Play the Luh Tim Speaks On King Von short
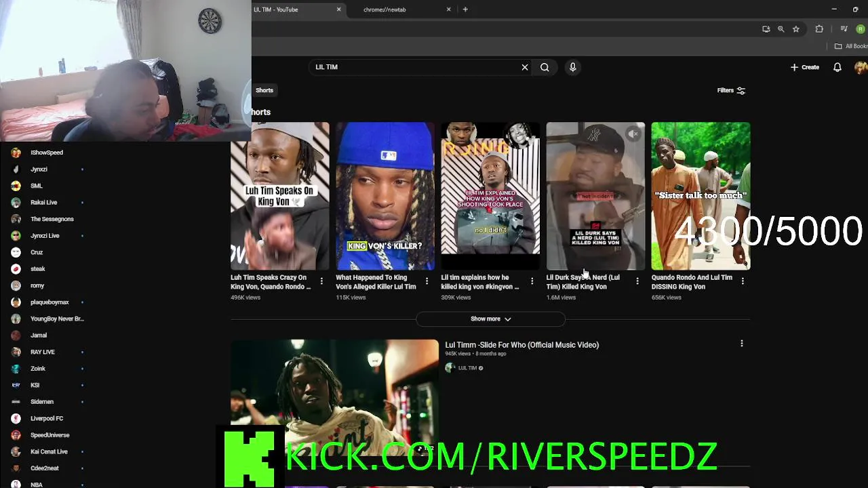The height and width of the screenshot is (488, 868). 280,196
